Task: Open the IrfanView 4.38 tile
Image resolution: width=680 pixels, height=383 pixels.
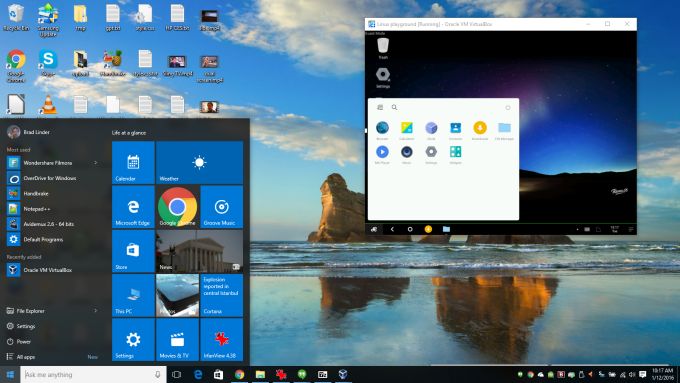Action: 222,340
